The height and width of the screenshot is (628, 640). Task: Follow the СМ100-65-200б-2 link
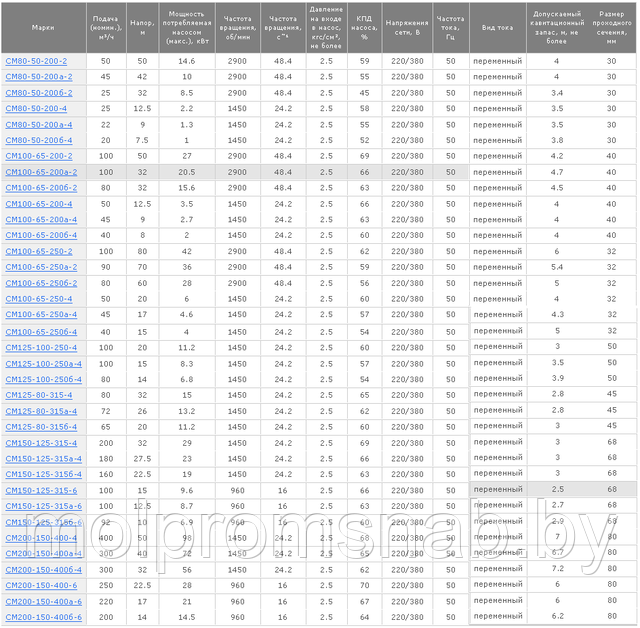coord(41,188)
